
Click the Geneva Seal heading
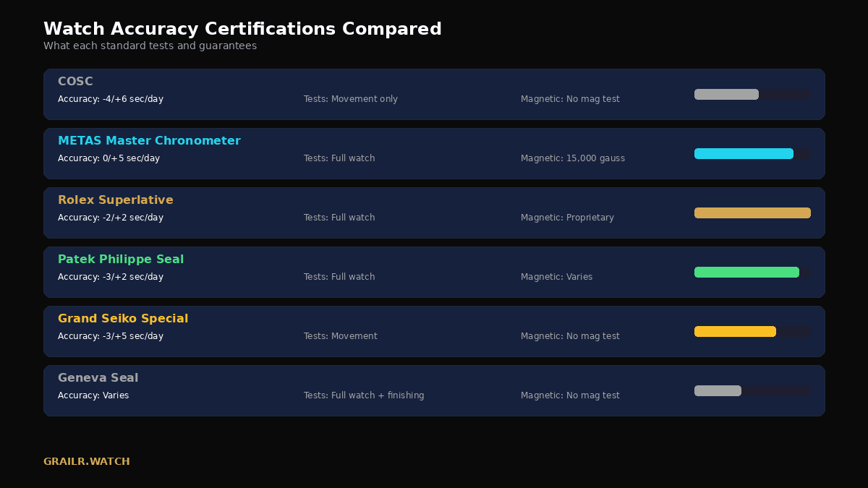point(98,378)
